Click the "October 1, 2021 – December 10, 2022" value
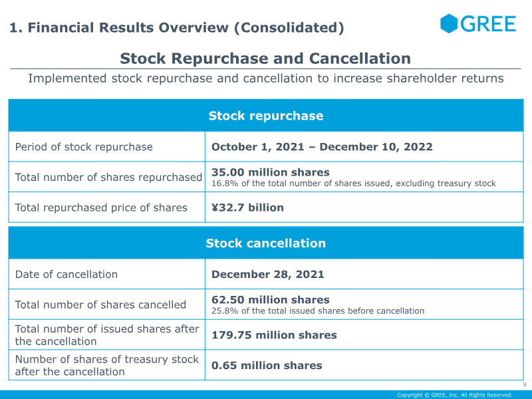Viewport: 532px width, 399px height. click(x=322, y=147)
